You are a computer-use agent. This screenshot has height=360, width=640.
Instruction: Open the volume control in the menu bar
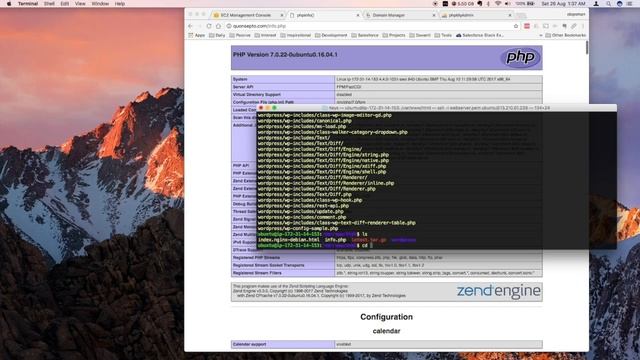(507, 4)
